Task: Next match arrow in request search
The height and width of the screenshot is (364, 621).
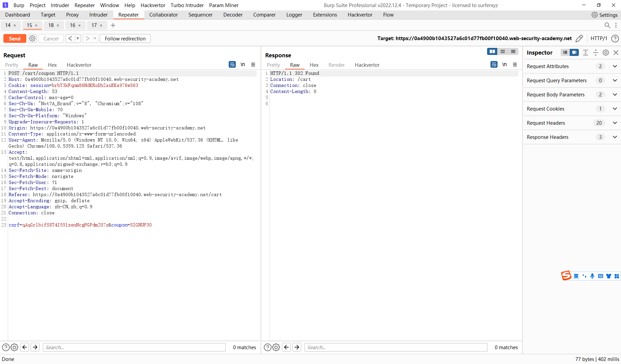Action: [35, 347]
